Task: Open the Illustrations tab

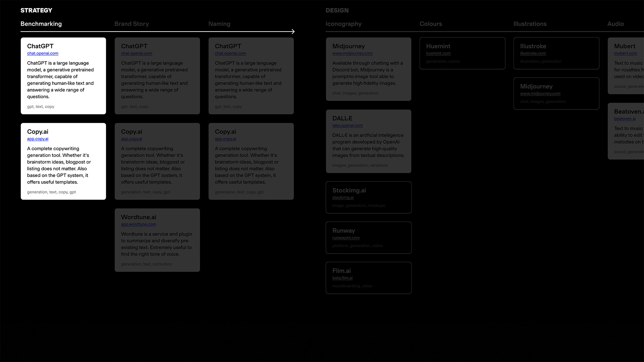Action: (x=530, y=24)
